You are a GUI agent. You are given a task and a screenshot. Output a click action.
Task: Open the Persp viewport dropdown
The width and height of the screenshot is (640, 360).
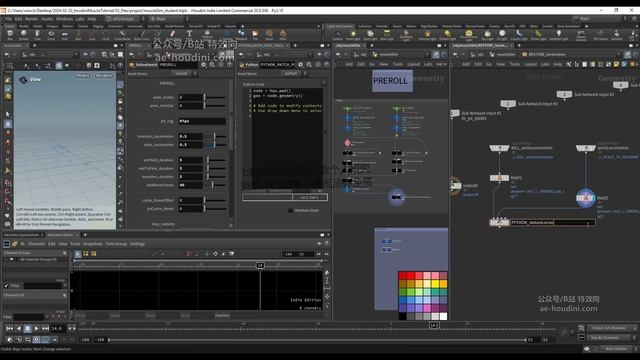pos(82,76)
